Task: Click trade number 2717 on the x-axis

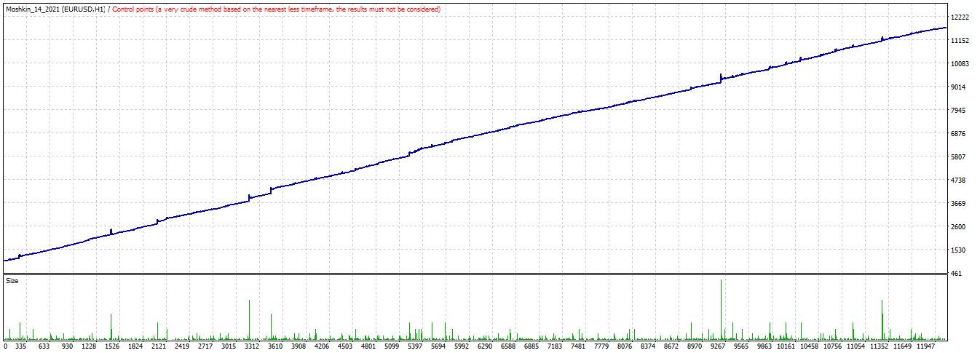Action: pyautogui.click(x=205, y=347)
